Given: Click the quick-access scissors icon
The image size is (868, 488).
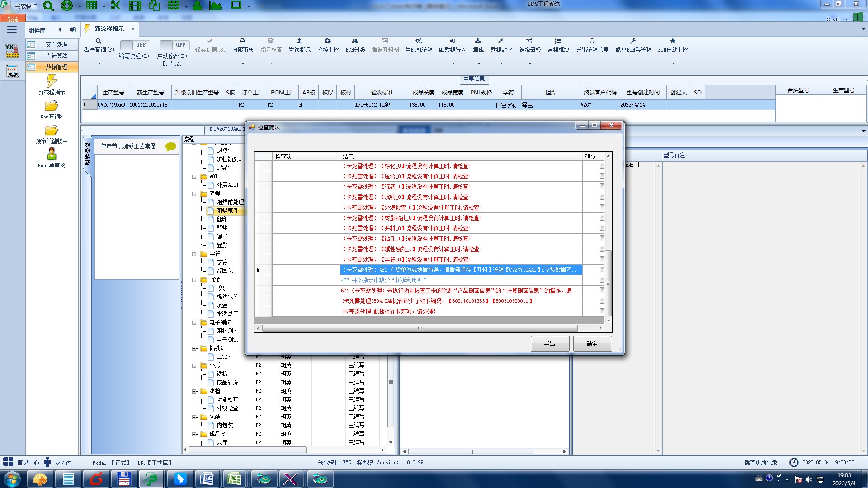Looking at the screenshot, I should tap(116, 5).
